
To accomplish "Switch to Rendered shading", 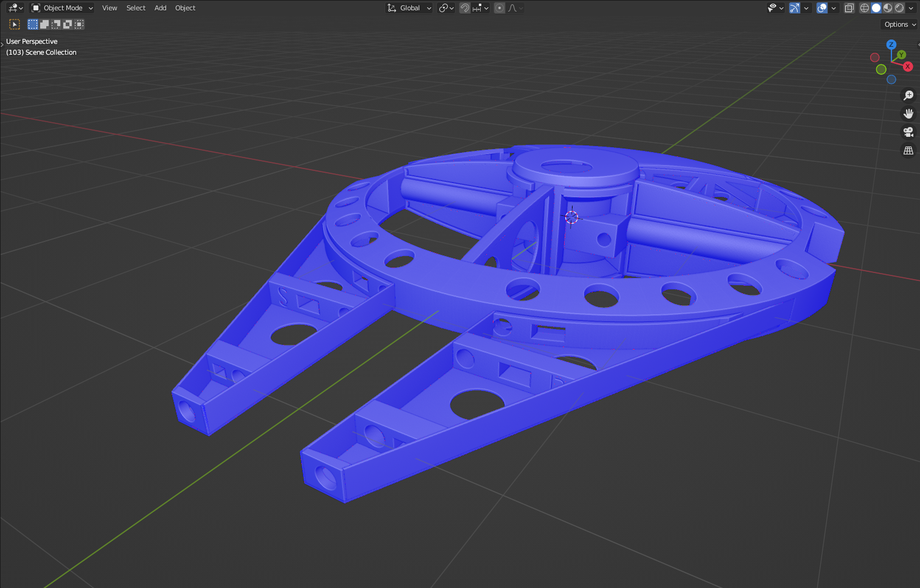I will click(899, 8).
